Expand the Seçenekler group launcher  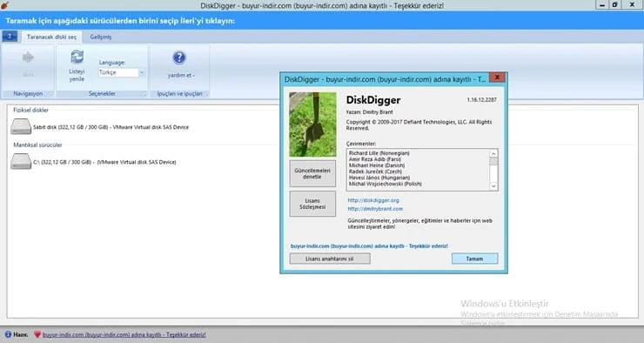144,94
